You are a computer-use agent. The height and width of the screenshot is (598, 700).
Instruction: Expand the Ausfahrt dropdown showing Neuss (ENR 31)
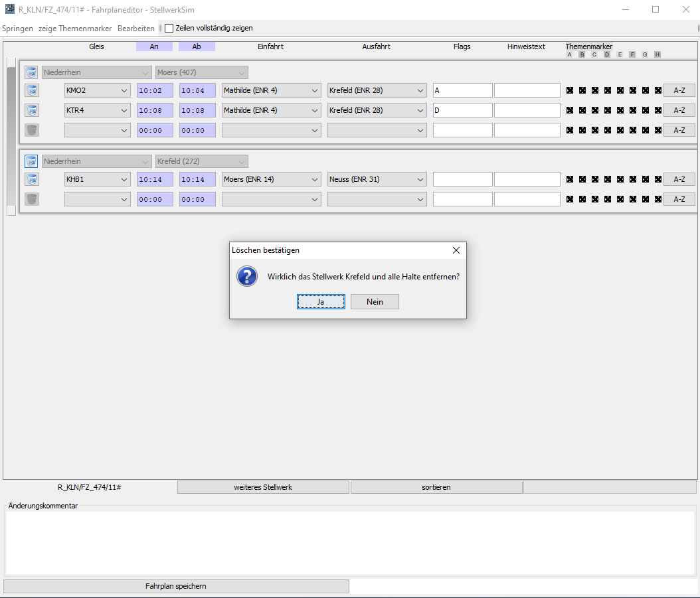[x=377, y=179]
